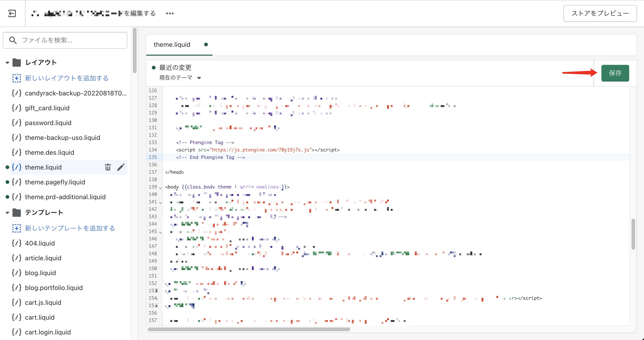Click the file icon beside 404.liquid
Image resolution: width=644 pixels, height=340 pixels.
point(17,243)
